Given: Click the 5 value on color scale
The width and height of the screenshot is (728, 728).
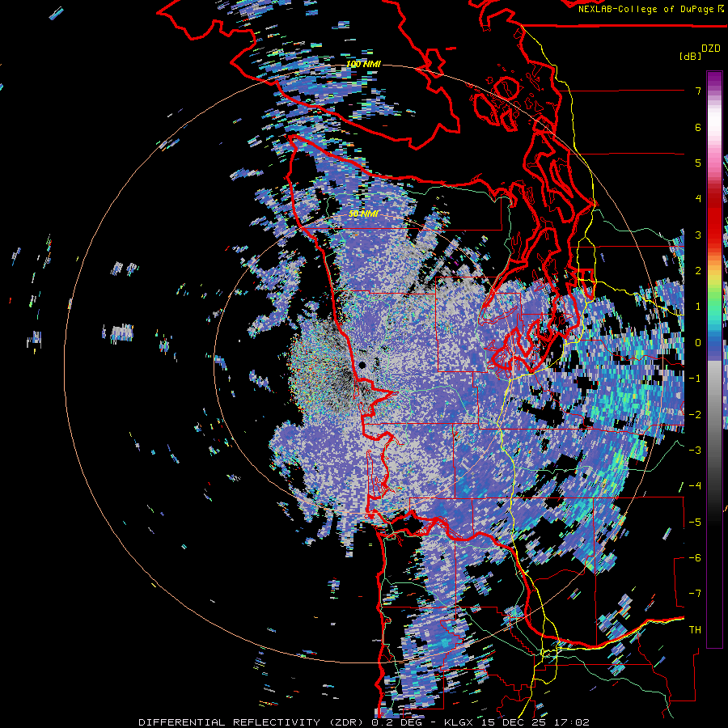Looking at the screenshot, I should [x=698, y=163].
